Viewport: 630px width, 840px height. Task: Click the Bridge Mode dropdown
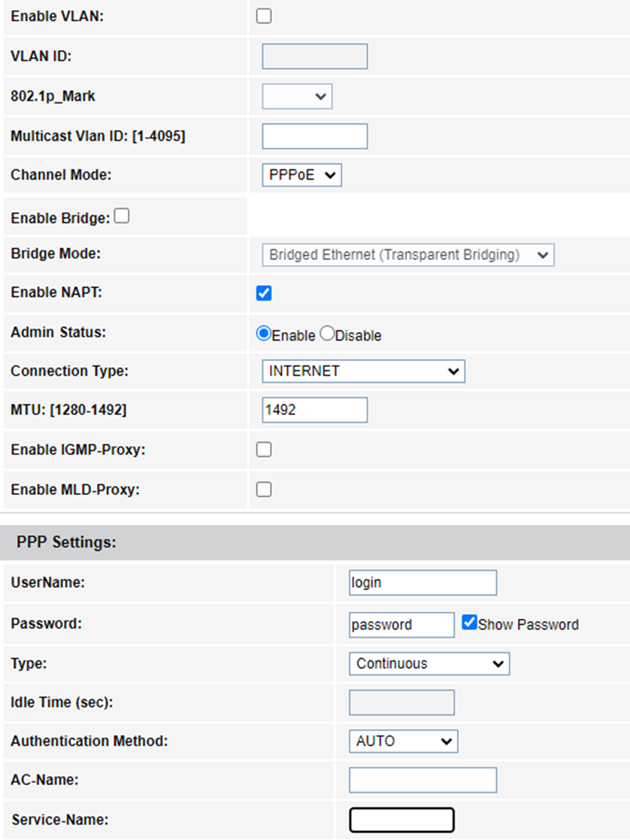pyautogui.click(x=408, y=255)
